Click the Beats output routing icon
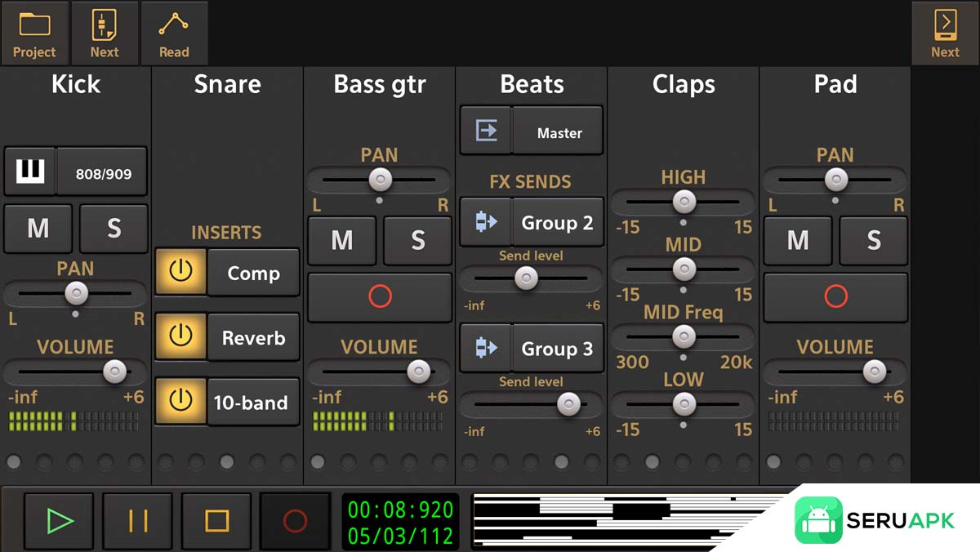 (x=487, y=131)
